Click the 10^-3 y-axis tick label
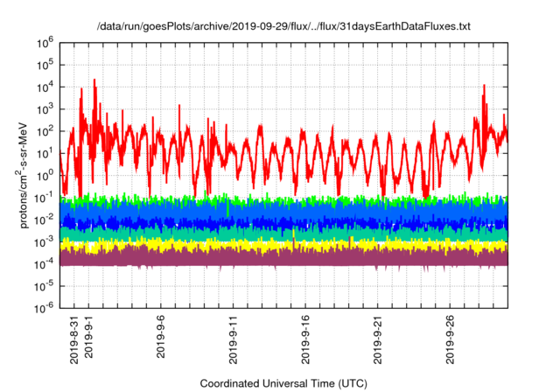The height and width of the screenshot is (392, 560). [45, 242]
